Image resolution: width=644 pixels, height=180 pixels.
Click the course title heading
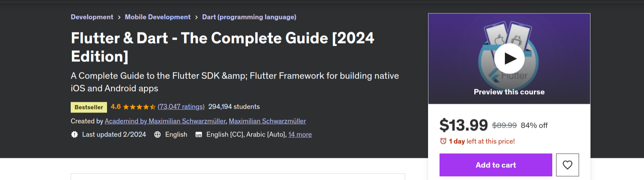click(x=223, y=47)
